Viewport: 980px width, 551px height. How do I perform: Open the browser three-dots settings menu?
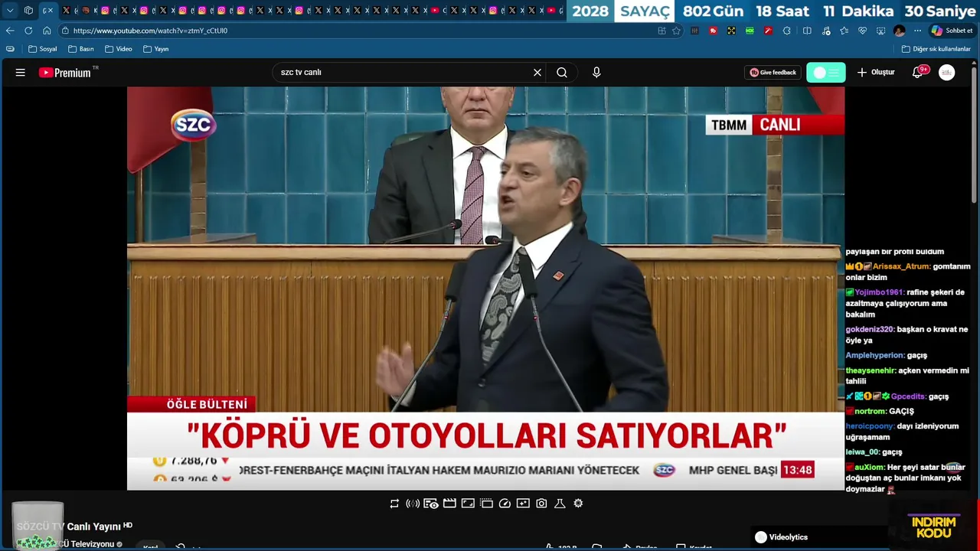(917, 31)
